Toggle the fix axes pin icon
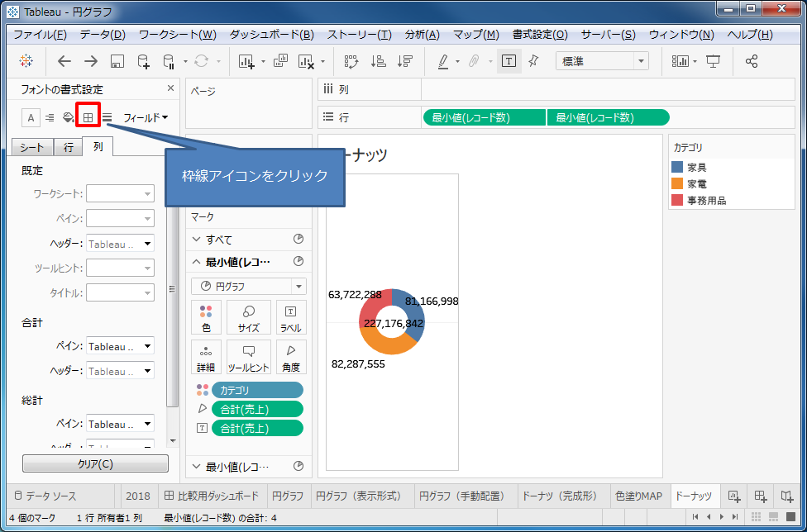Viewport: 807px width, 532px height. tap(533, 60)
